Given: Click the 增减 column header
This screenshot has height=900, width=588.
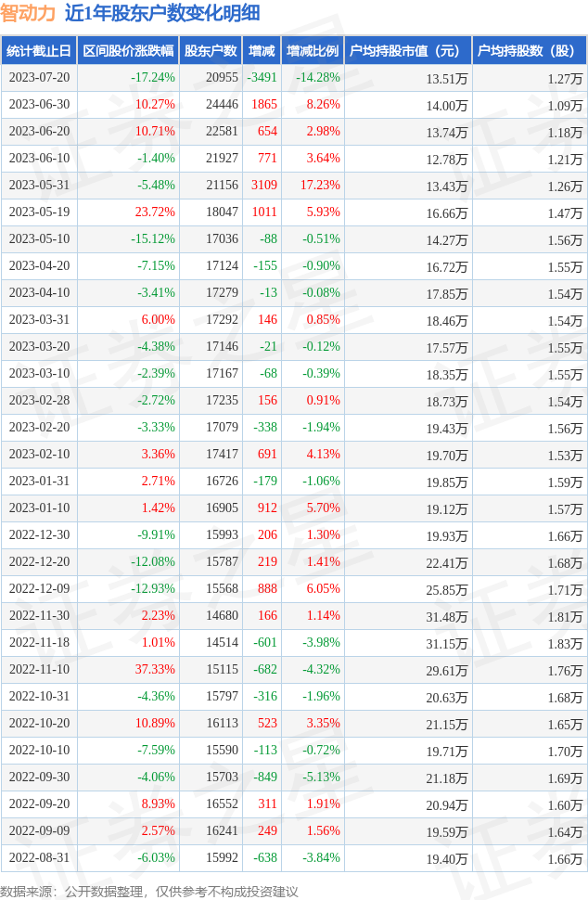Looking at the screenshot, I should coord(262,50).
